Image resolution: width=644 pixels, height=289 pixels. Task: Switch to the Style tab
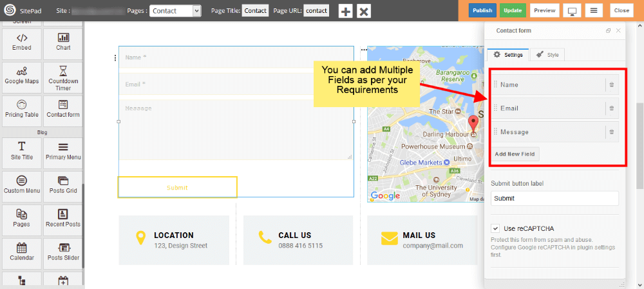pyautogui.click(x=547, y=55)
